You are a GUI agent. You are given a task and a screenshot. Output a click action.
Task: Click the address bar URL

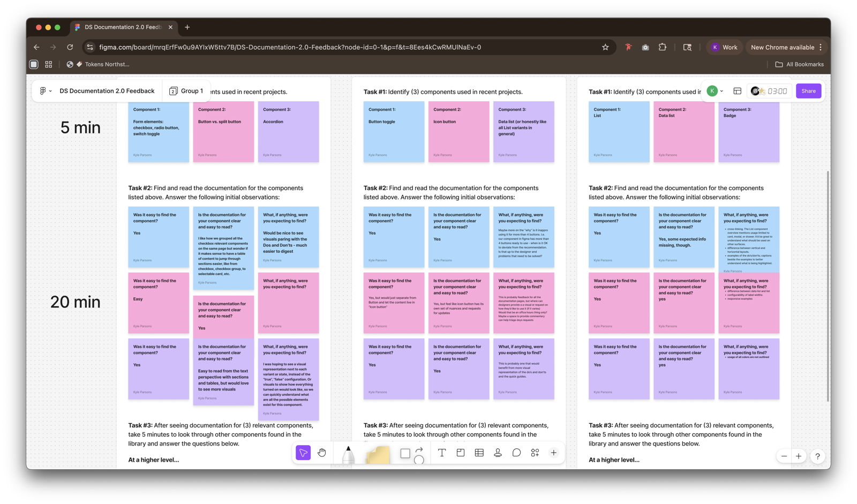(x=290, y=47)
